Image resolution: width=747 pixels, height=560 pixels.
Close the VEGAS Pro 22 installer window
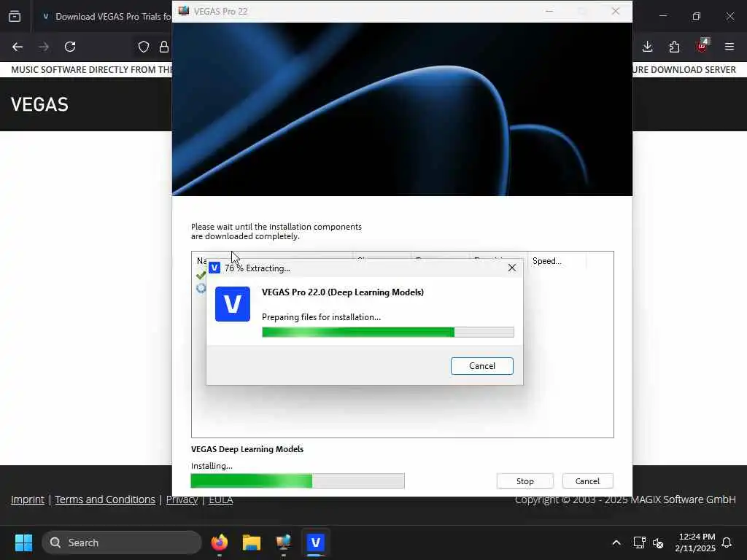click(615, 11)
